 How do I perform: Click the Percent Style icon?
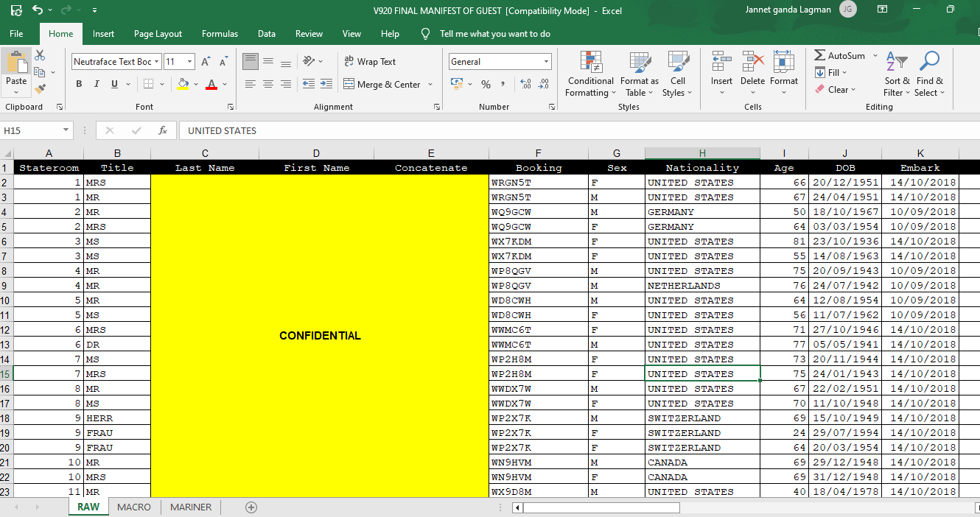(486, 85)
